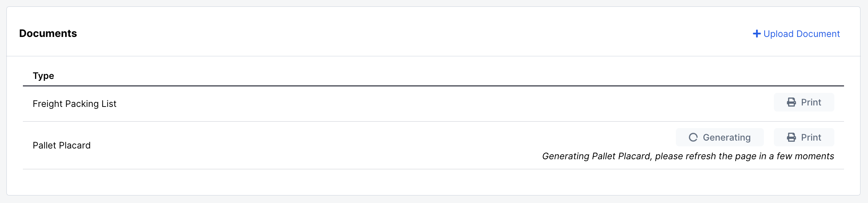Click the 'Print' label in Freight Packing List row
The image size is (868, 203).
pos(811,102)
